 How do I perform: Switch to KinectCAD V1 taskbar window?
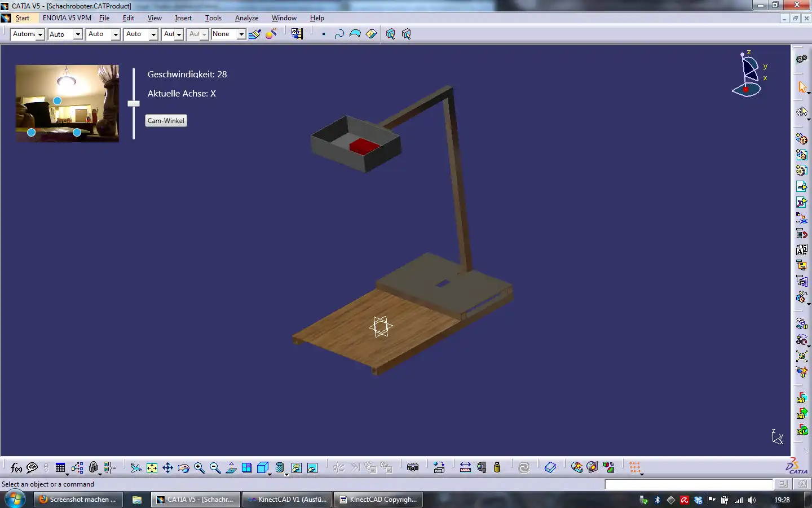click(288, 500)
